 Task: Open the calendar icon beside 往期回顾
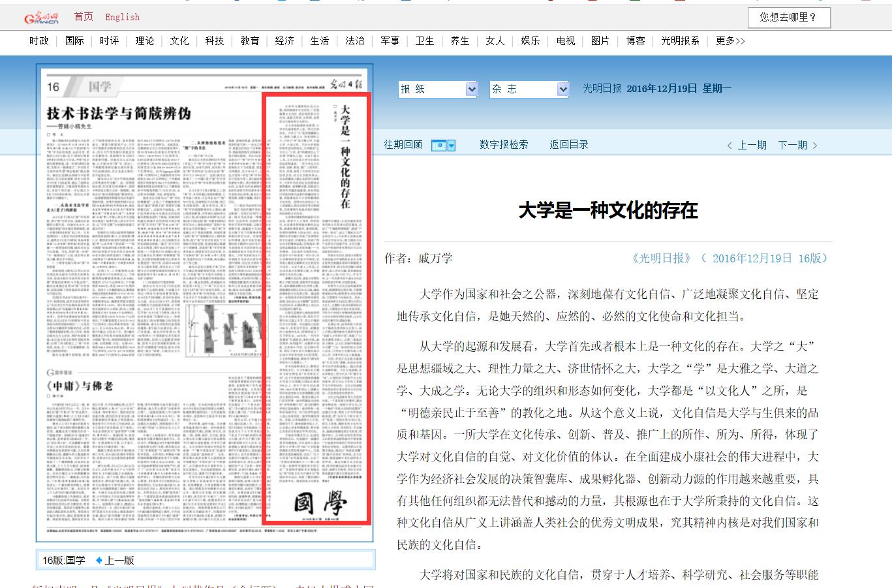tap(443, 146)
